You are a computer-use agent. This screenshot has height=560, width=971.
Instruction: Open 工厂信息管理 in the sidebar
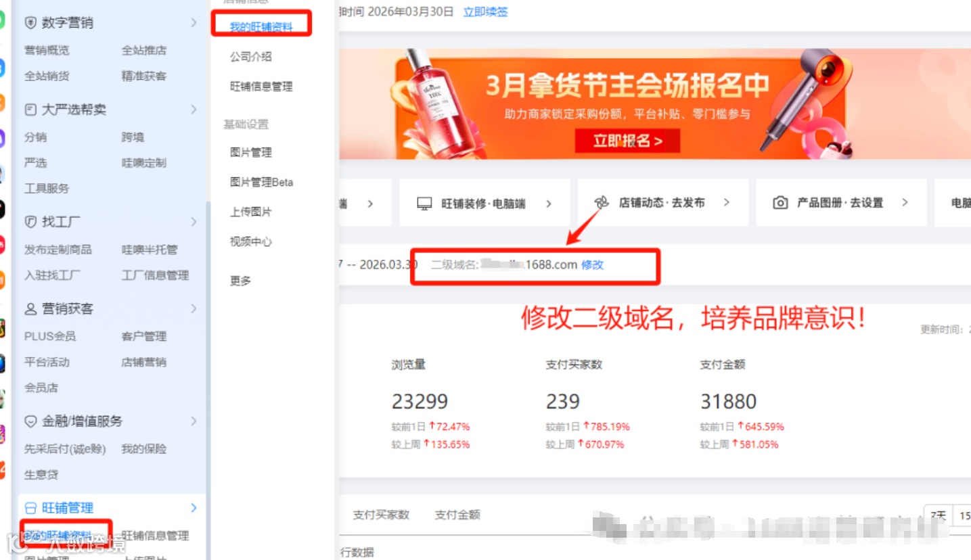156,275
